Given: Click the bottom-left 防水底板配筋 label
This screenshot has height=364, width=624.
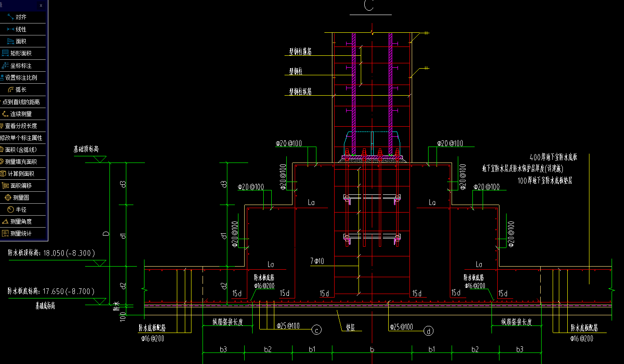Looking at the screenshot, I should (x=152, y=328).
